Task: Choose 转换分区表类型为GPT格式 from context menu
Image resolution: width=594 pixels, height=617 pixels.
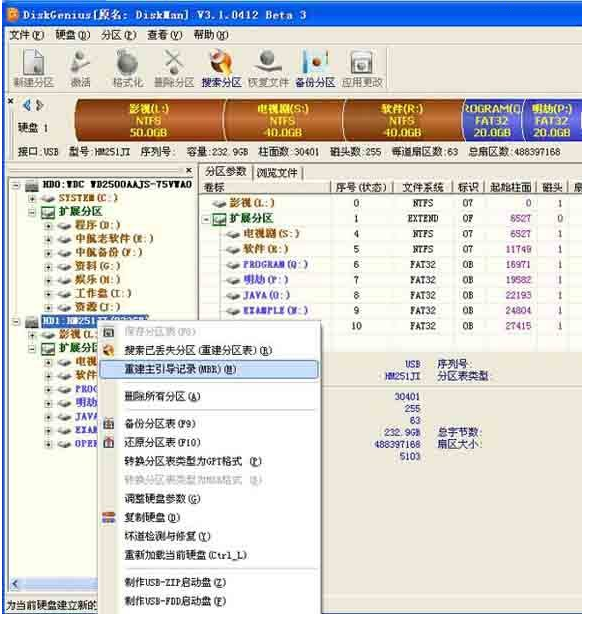Action: (209, 462)
